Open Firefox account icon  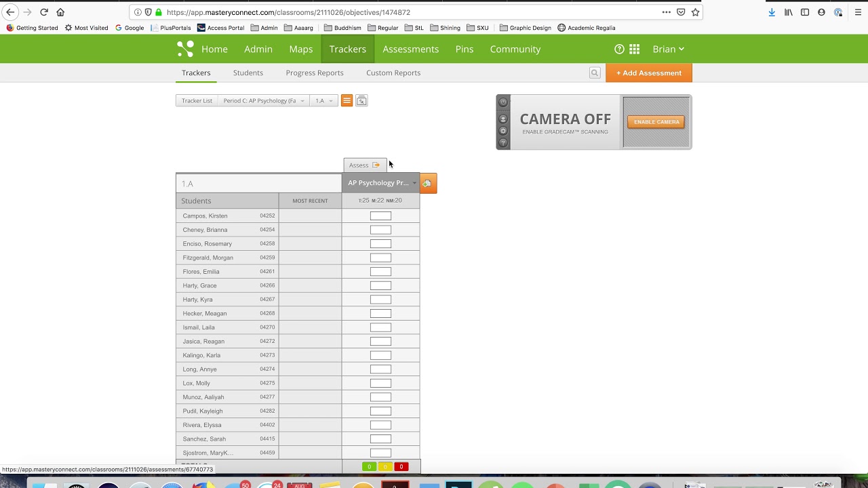click(x=821, y=12)
